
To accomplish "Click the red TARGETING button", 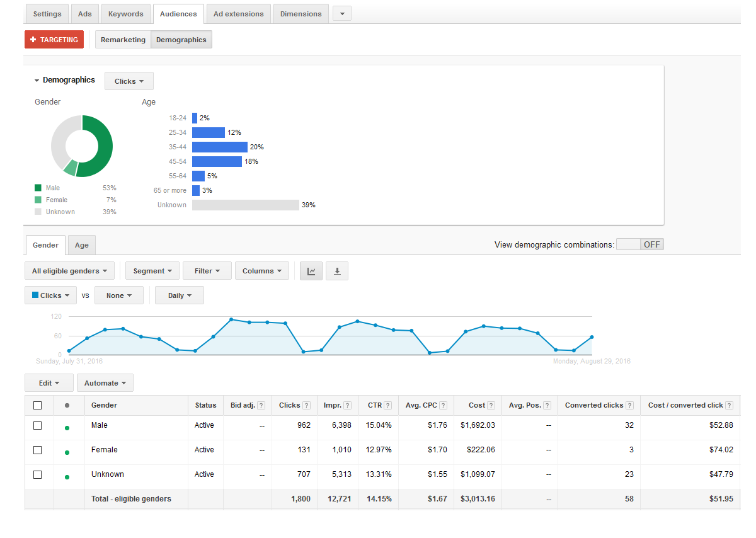I will tap(54, 38).
